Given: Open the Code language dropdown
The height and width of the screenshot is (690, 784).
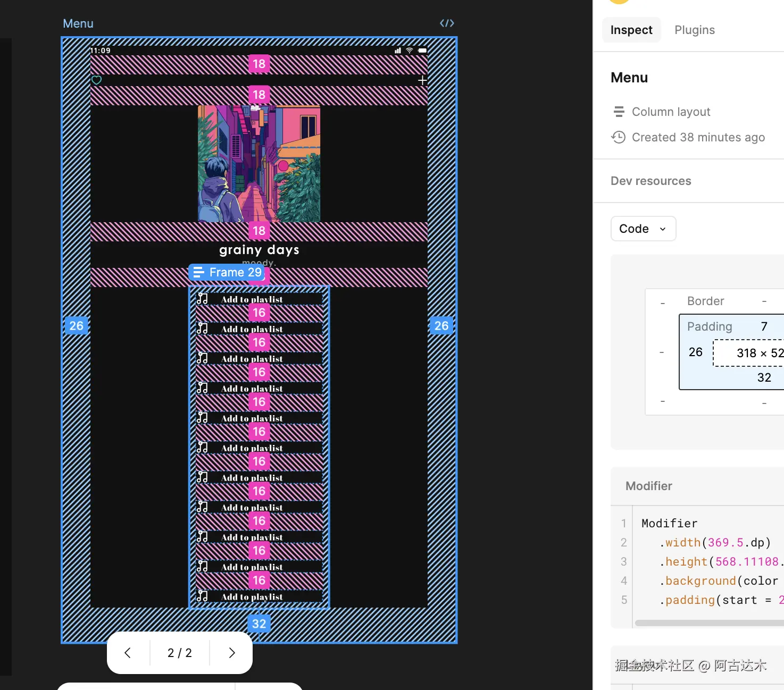Looking at the screenshot, I should point(643,229).
